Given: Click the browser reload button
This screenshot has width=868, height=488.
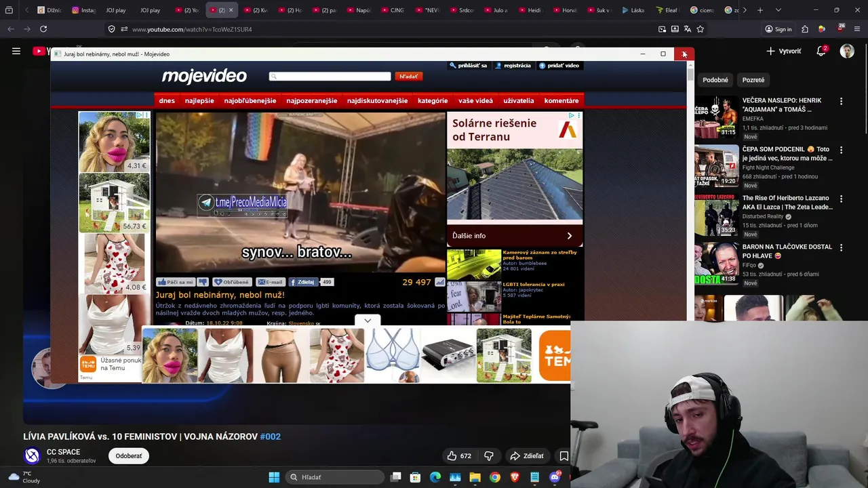Looking at the screenshot, I should [x=43, y=29].
